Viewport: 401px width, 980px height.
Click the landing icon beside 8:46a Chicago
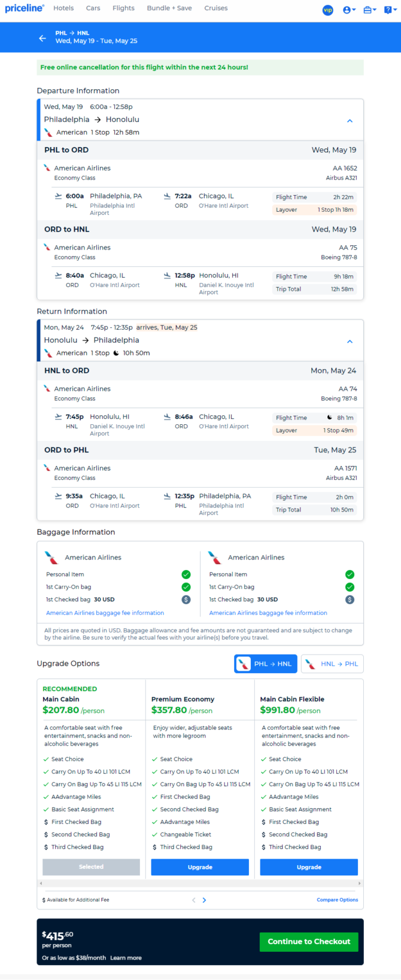pos(167,416)
